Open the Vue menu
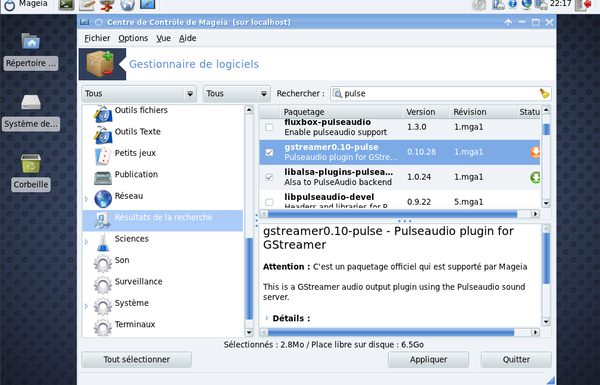Screen dimensions: 600x385 point(163,38)
